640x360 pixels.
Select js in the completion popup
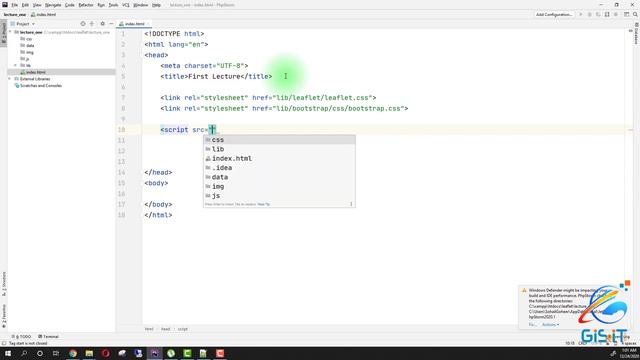click(279, 196)
